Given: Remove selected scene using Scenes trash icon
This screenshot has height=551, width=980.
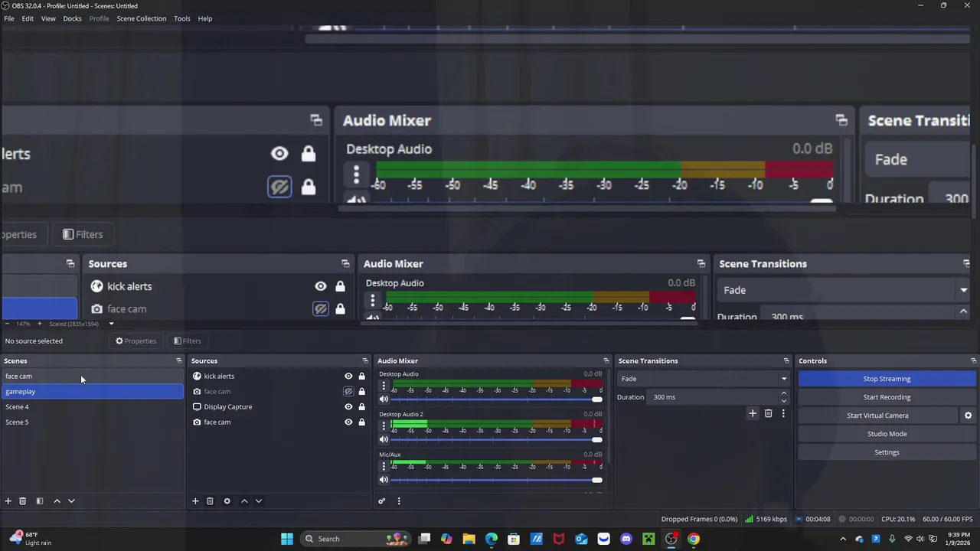Looking at the screenshot, I should pyautogui.click(x=22, y=501).
